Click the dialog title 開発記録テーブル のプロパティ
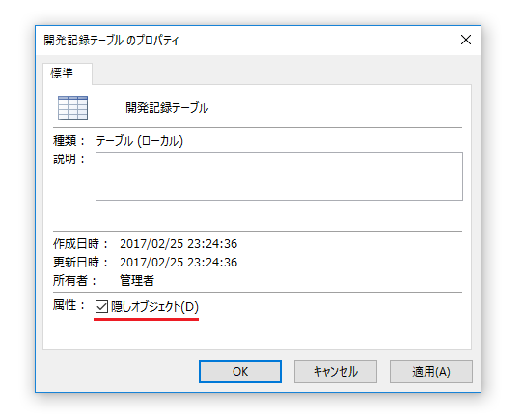Image resolution: width=522 pixels, height=420 pixels. [111, 41]
